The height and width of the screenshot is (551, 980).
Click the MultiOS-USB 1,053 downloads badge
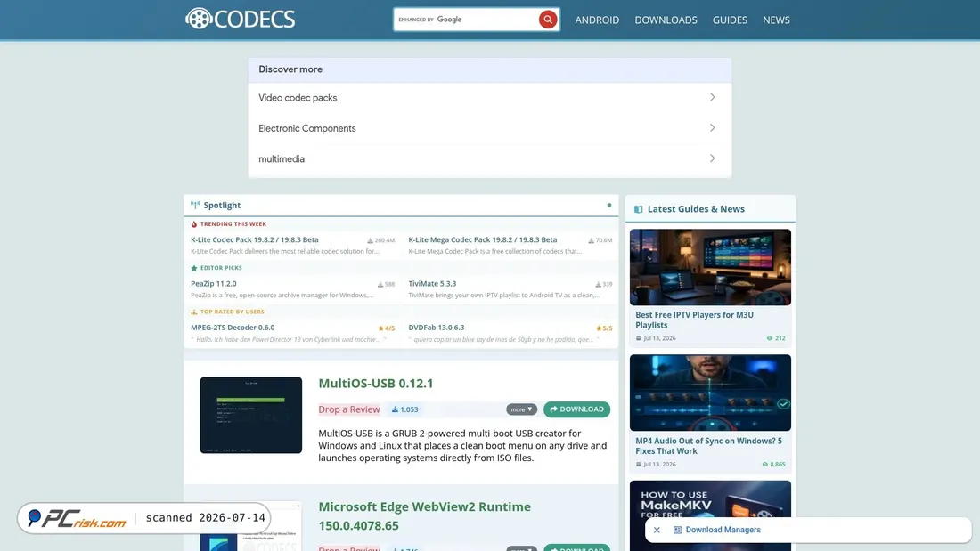pyautogui.click(x=405, y=409)
